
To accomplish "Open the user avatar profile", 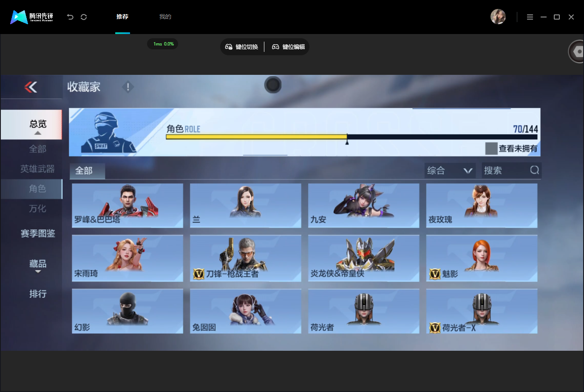I will point(498,17).
